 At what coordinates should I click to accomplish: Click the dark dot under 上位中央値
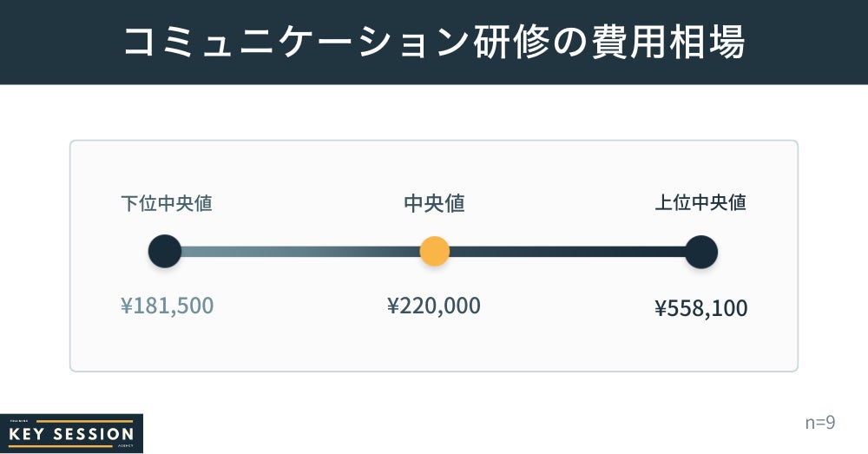pos(701,252)
